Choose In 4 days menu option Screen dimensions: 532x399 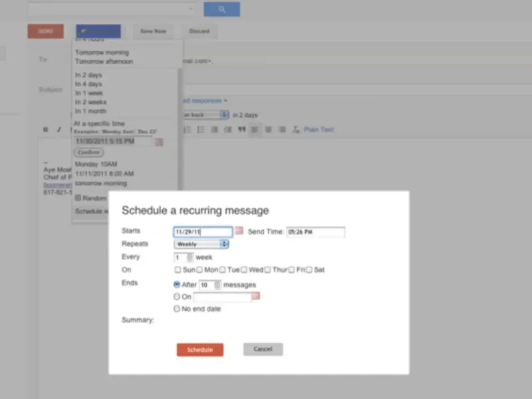[x=88, y=84]
